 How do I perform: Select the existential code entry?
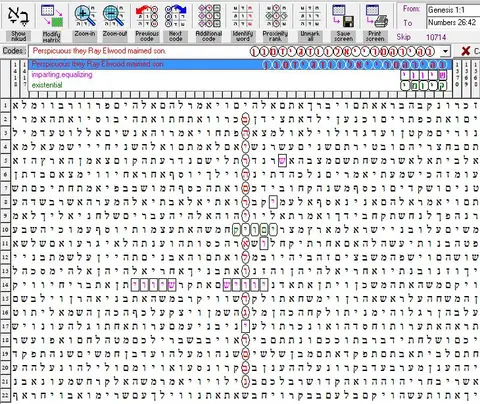tap(240, 85)
